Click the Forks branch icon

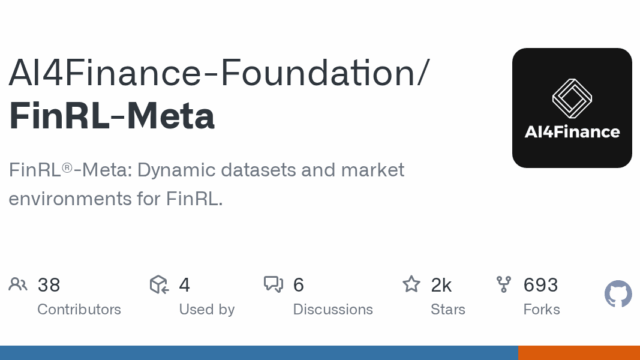tap(504, 284)
